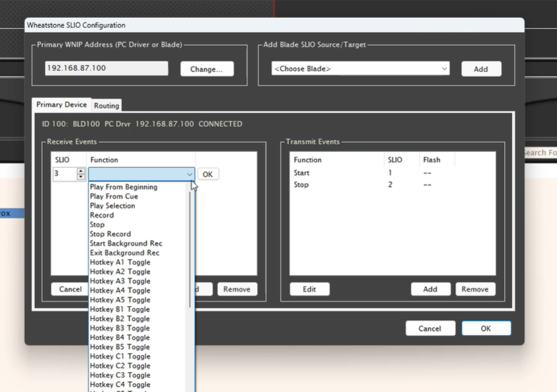
Task: Click the Primary WNIP Address field 192.168.87.100
Action: (106, 68)
